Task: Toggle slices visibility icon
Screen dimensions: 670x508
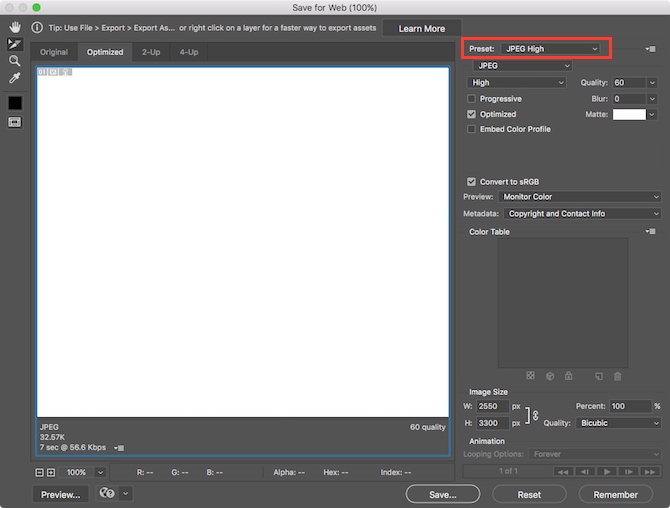Action: pos(15,122)
